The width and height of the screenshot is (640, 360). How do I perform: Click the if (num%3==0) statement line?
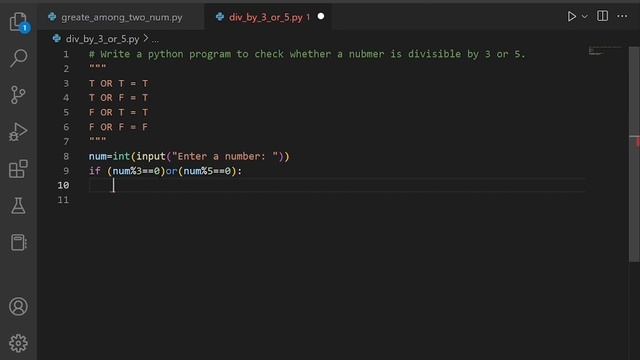[x=165, y=171]
